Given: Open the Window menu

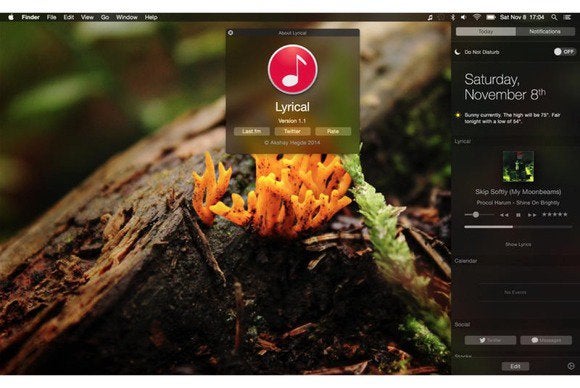Looking at the screenshot, I should [127, 17].
